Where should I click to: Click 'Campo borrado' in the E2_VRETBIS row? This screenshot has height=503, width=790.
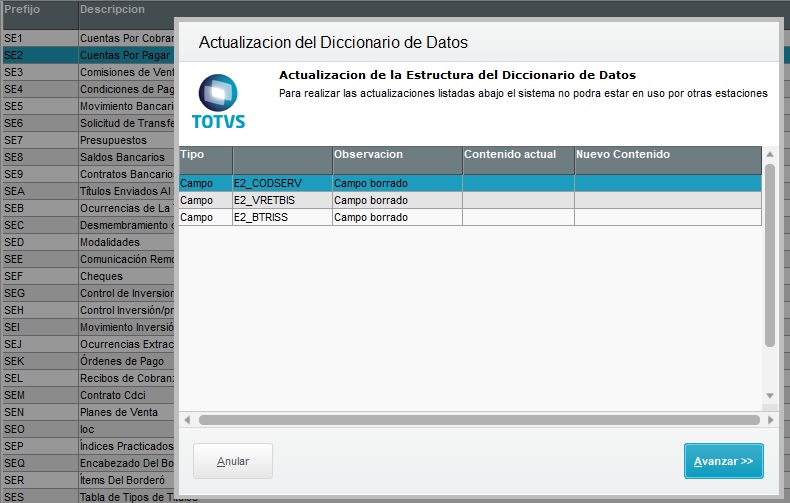371,200
